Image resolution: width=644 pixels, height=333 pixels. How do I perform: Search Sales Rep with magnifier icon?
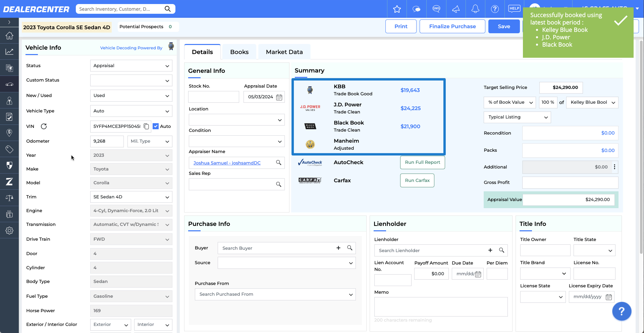pos(278,184)
